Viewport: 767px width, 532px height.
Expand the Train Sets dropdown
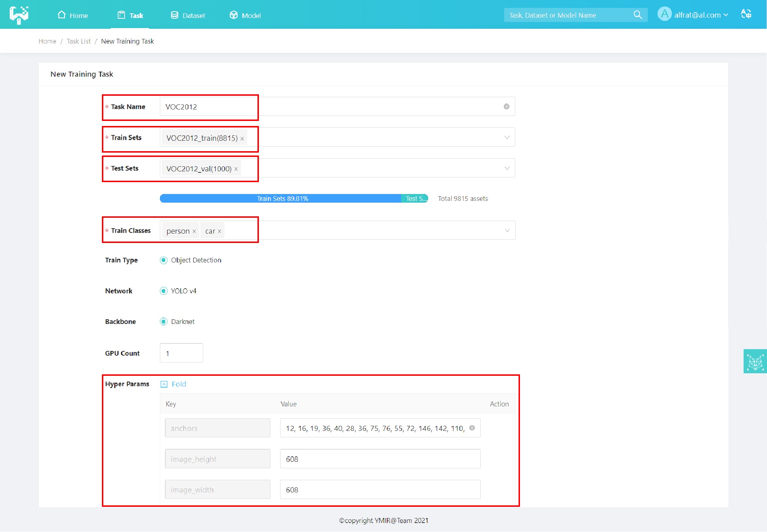pos(507,137)
